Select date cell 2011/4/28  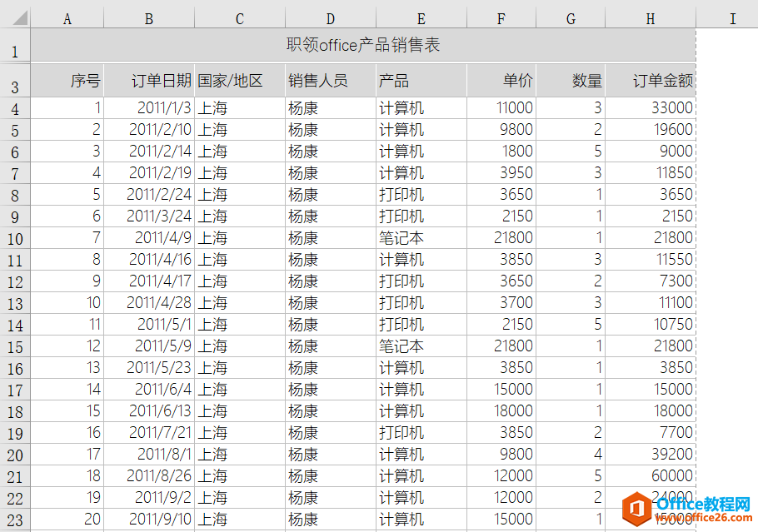(149, 302)
